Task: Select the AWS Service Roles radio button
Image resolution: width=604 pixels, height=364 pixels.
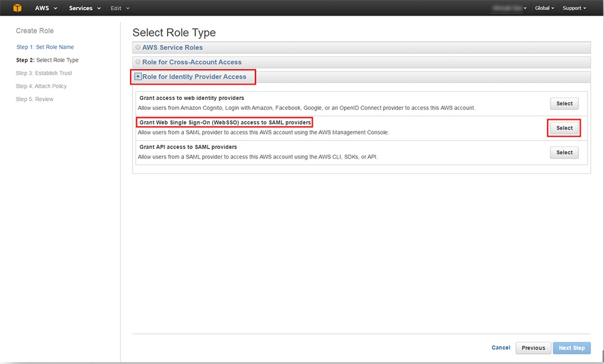Action: coord(138,48)
